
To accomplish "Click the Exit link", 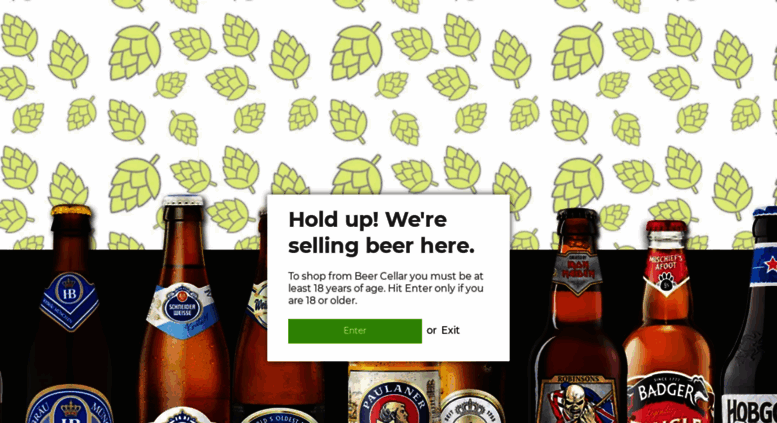I will coord(450,330).
